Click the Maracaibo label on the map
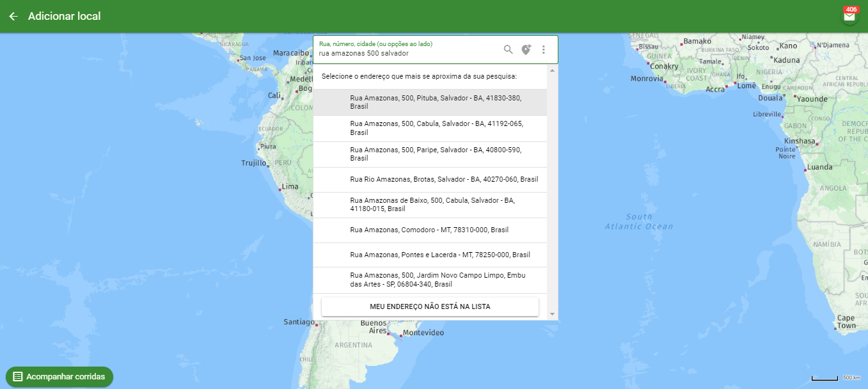Image resolution: width=868 pixels, height=389 pixels. 291,53
